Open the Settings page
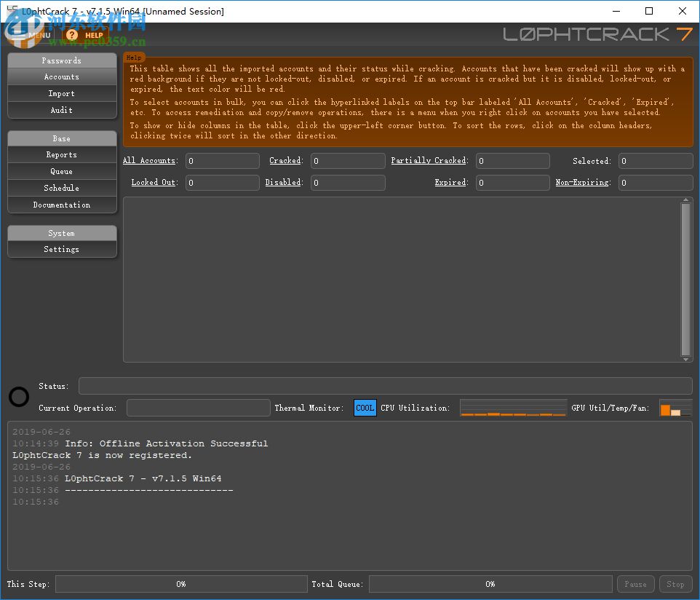This screenshot has width=700, height=600. point(62,249)
